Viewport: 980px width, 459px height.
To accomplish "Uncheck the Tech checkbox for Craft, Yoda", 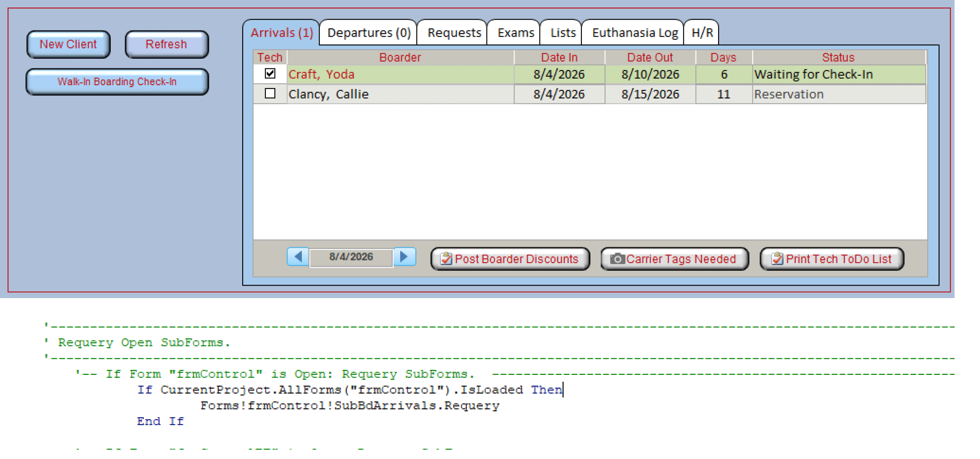I will click(x=270, y=74).
